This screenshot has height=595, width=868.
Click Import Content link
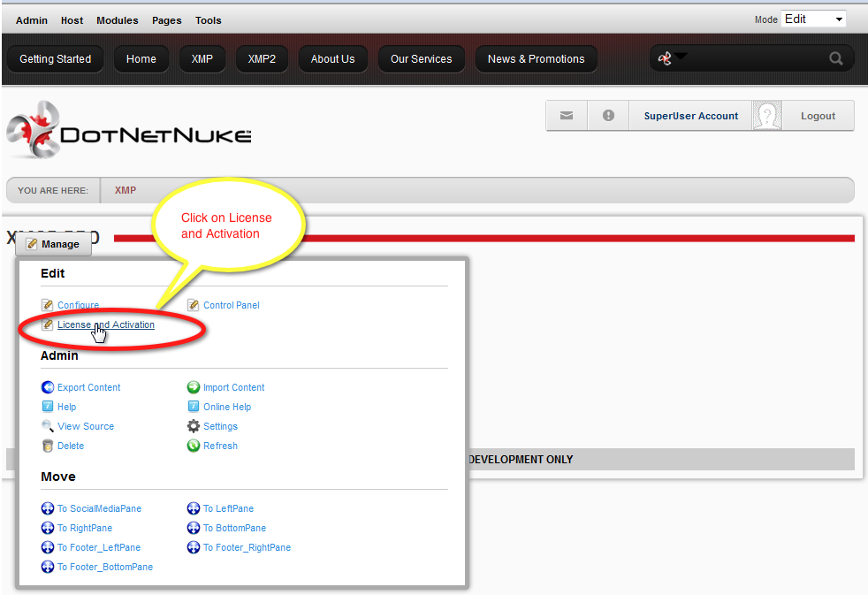pos(233,387)
